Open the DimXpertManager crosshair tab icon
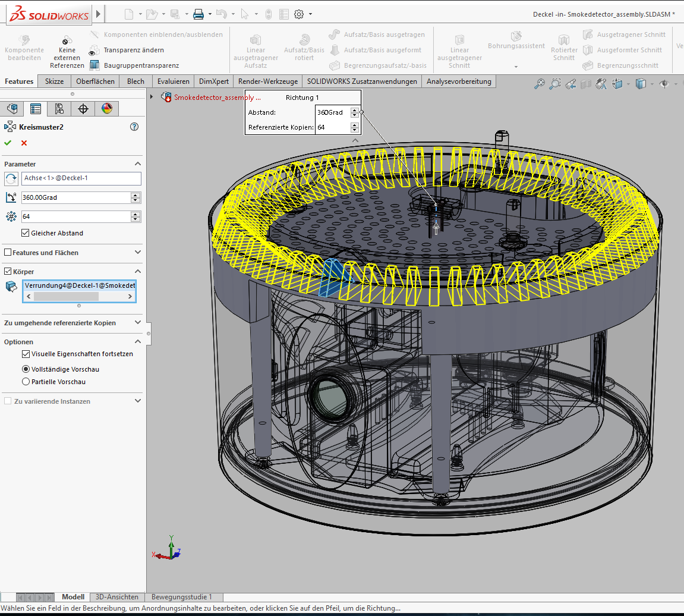Viewport: 684px width, 616px height. click(x=83, y=108)
